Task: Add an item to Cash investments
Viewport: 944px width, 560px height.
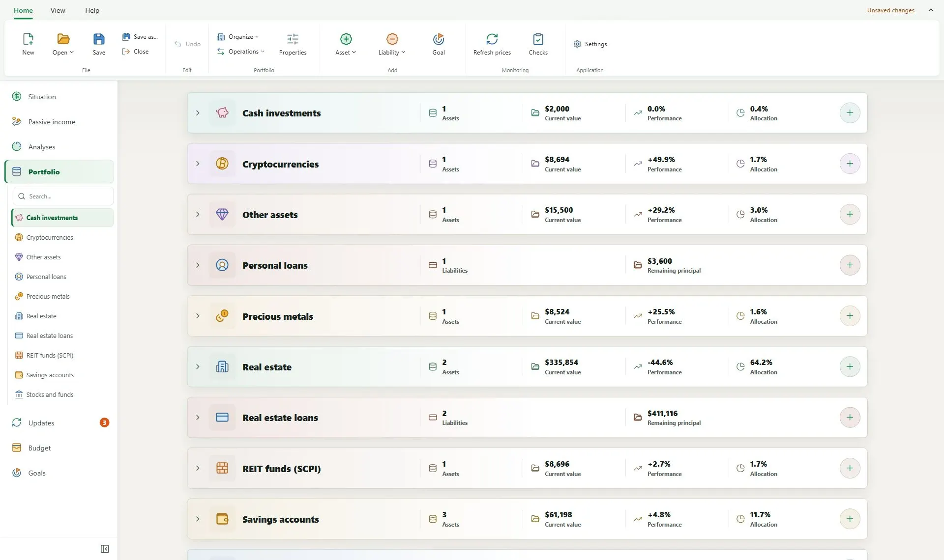Action: tap(850, 113)
